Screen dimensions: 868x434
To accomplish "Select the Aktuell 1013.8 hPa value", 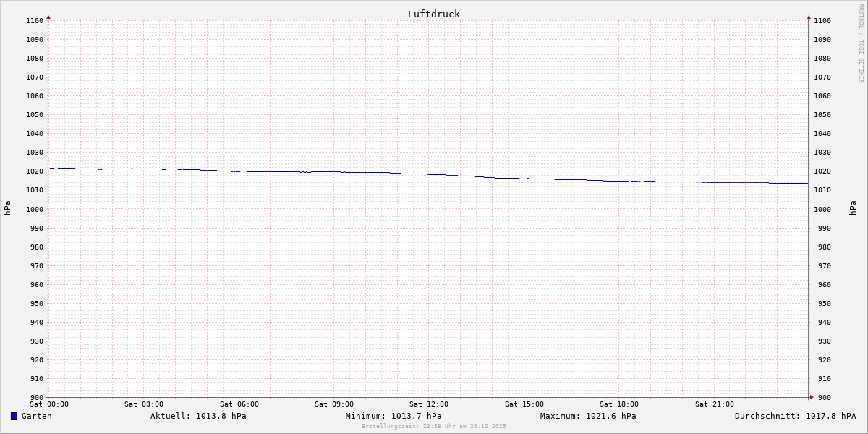I will click(x=198, y=416).
